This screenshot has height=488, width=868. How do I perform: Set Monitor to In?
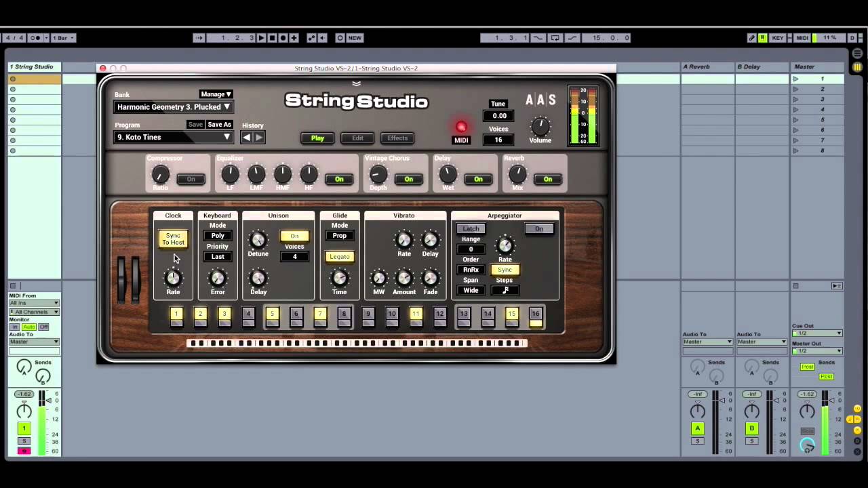click(x=14, y=327)
